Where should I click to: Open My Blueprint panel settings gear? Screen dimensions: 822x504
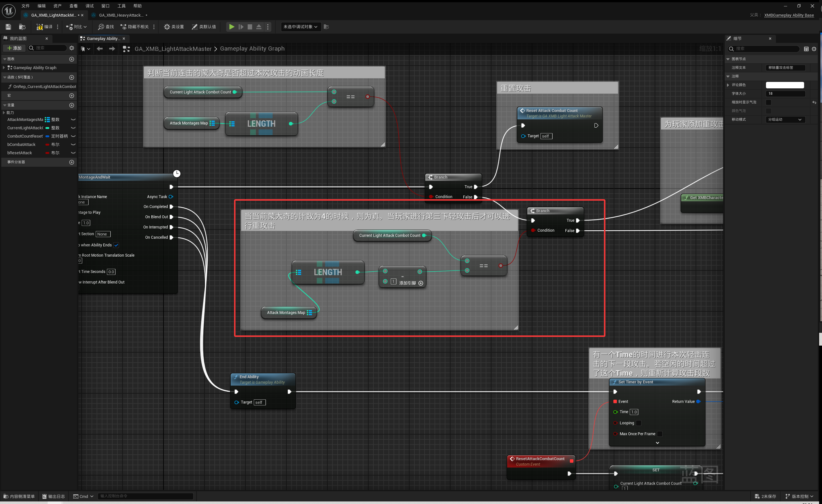(x=71, y=48)
